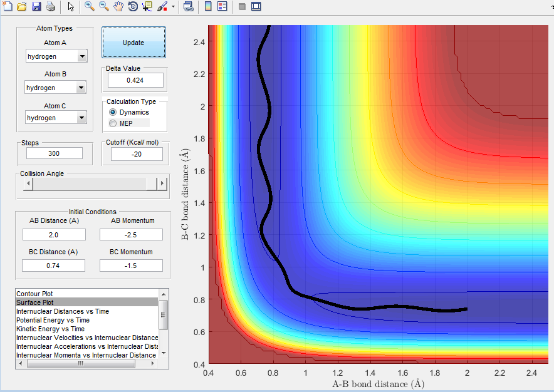Select the Zoom Out magnifier tool
This screenshot has height=392, width=554.
pyautogui.click(x=104, y=7)
